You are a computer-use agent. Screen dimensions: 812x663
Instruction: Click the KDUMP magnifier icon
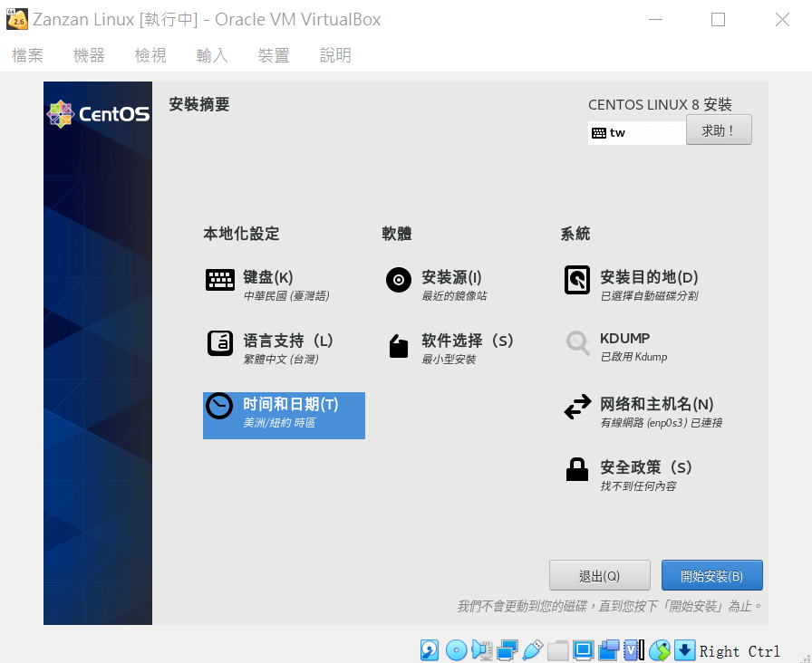click(577, 342)
